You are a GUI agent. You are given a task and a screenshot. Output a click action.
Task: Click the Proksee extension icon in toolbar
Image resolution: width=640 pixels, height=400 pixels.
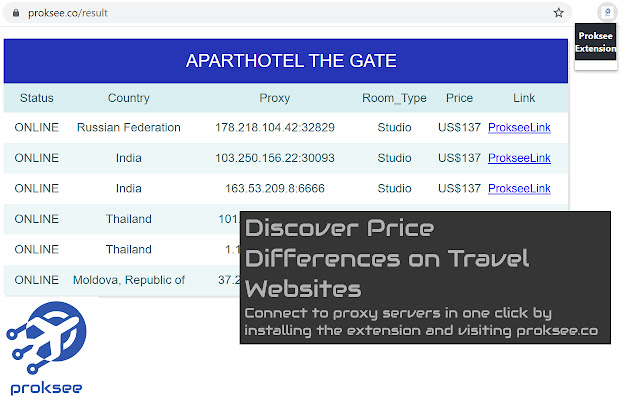tap(607, 12)
